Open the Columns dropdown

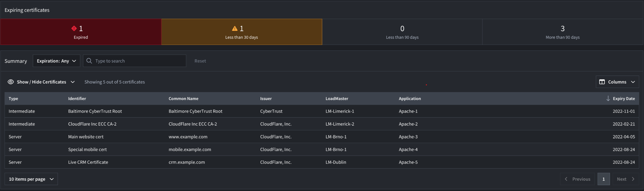(617, 82)
